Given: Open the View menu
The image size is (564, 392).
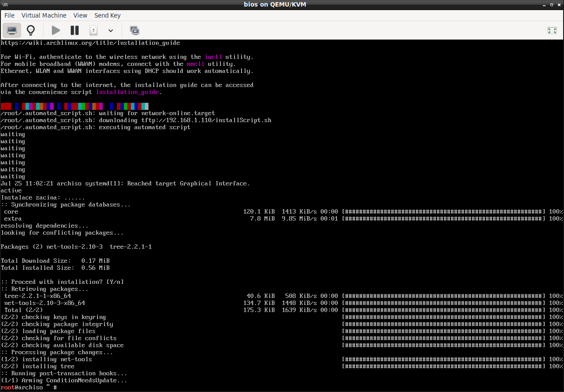Looking at the screenshot, I should pyautogui.click(x=80, y=15).
